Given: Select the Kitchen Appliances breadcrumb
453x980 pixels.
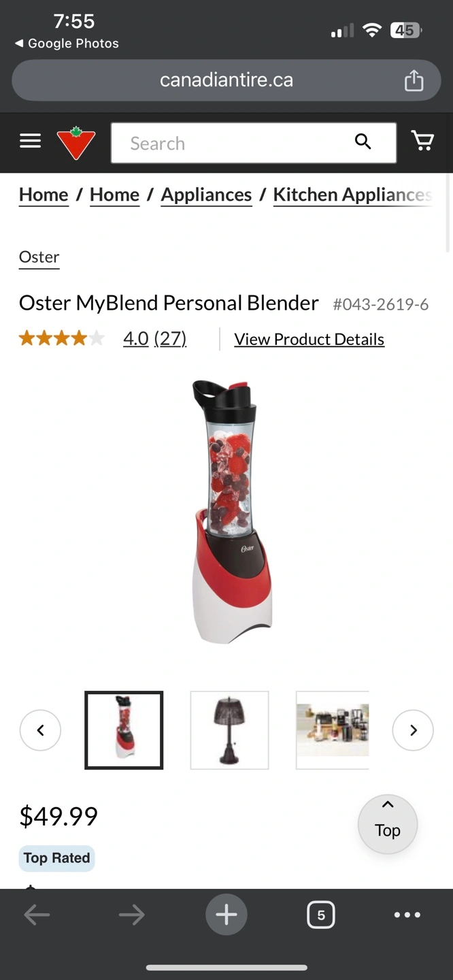Looking at the screenshot, I should pyautogui.click(x=352, y=195).
